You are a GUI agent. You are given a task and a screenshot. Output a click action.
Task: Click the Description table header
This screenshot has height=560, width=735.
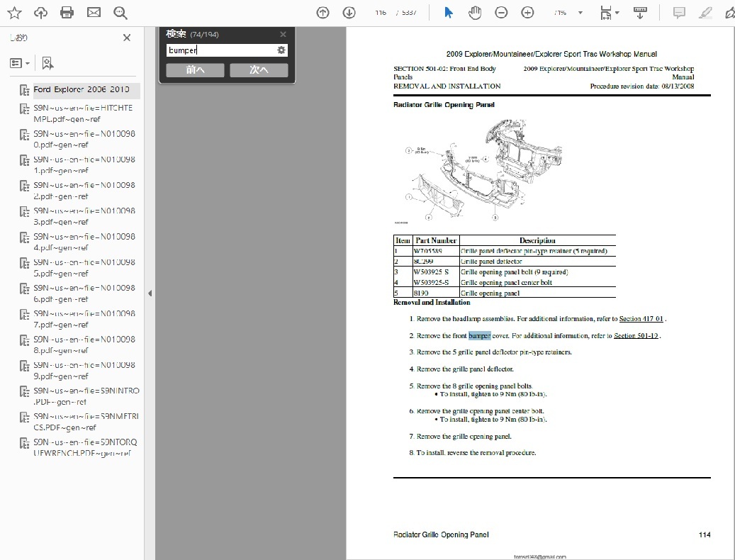pyautogui.click(x=537, y=240)
